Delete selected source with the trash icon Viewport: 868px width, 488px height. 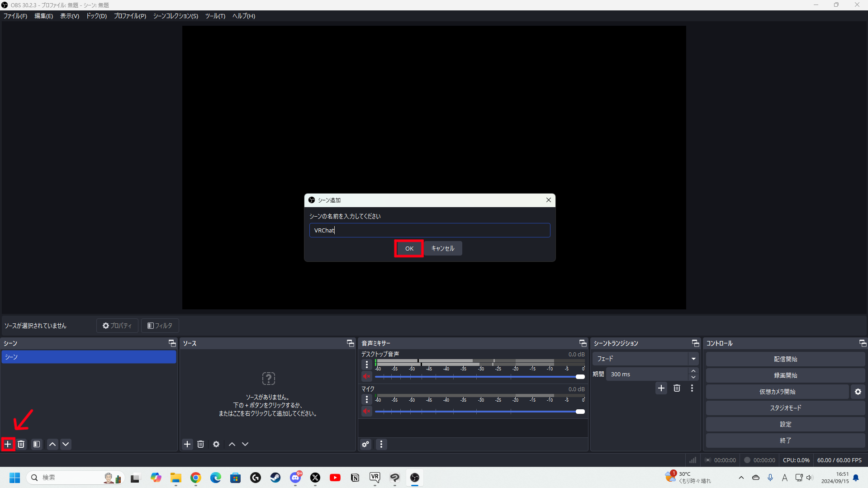[201, 444]
